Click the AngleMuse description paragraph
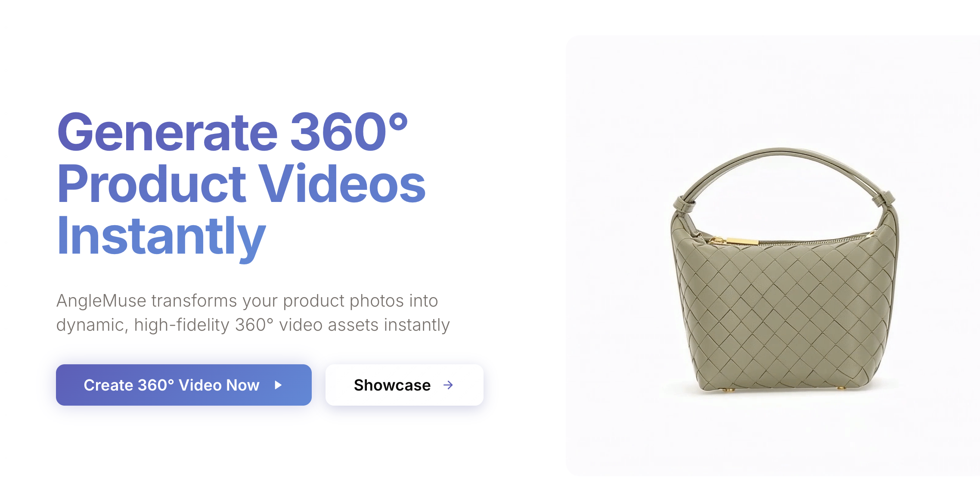The width and height of the screenshot is (980, 484). point(253,313)
